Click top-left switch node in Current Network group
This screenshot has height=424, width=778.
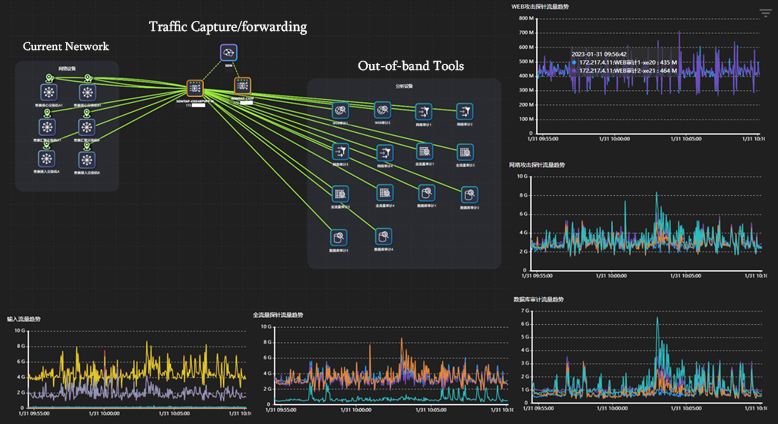click(47, 92)
